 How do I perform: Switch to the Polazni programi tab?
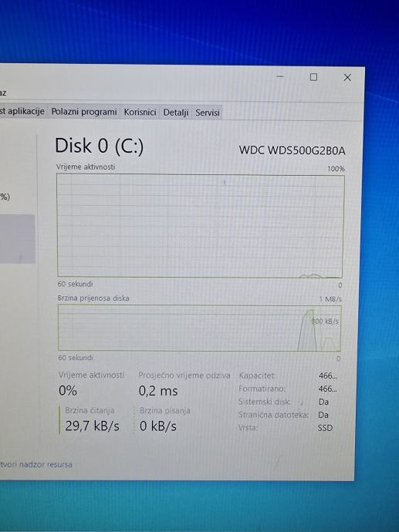[84, 112]
